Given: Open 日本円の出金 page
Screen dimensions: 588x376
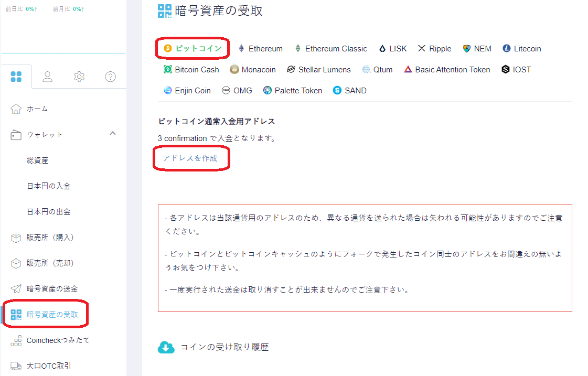Looking at the screenshot, I should click(49, 212).
